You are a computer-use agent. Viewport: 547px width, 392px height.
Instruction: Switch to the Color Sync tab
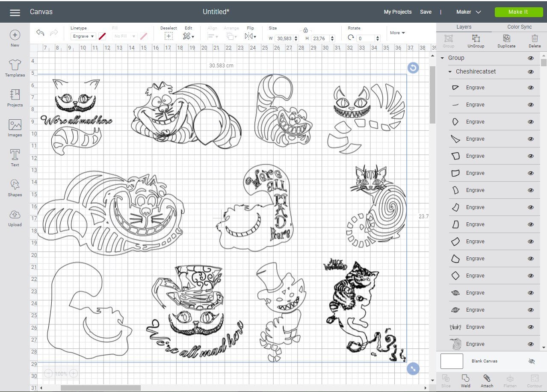pyautogui.click(x=519, y=27)
